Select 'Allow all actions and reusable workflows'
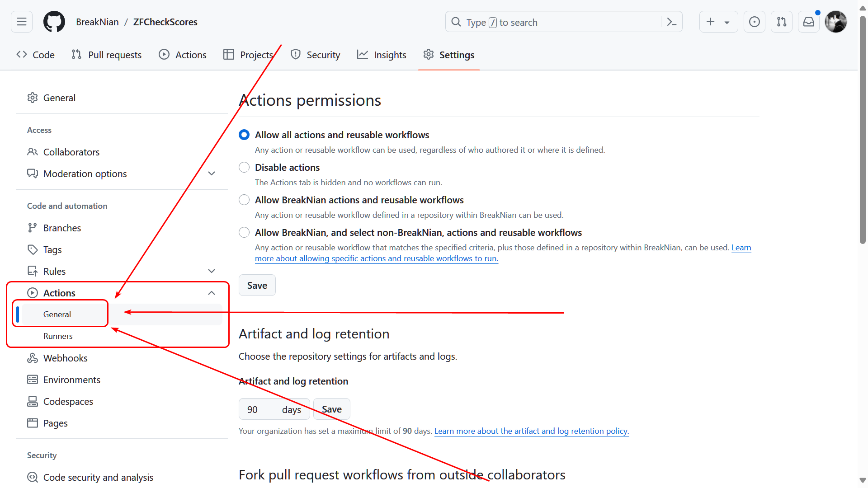 point(244,135)
